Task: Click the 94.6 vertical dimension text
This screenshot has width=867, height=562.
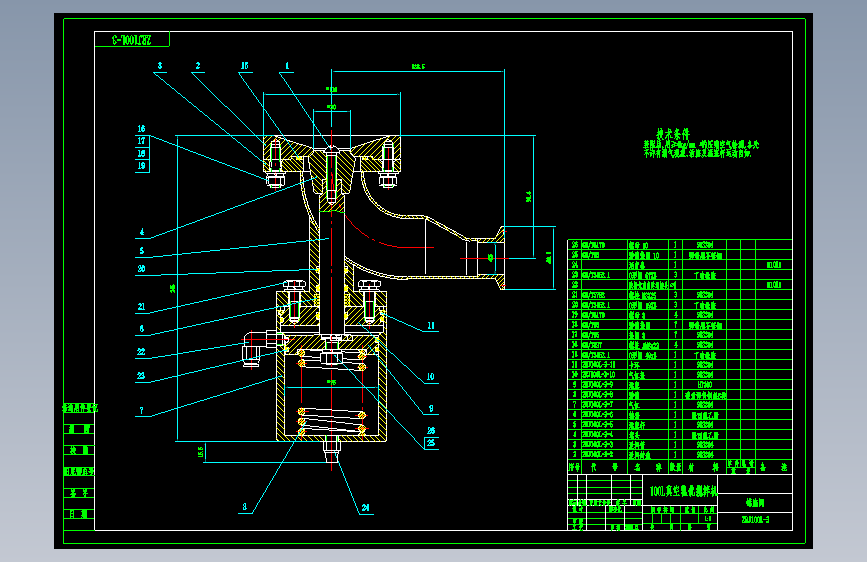Action: 529,196
